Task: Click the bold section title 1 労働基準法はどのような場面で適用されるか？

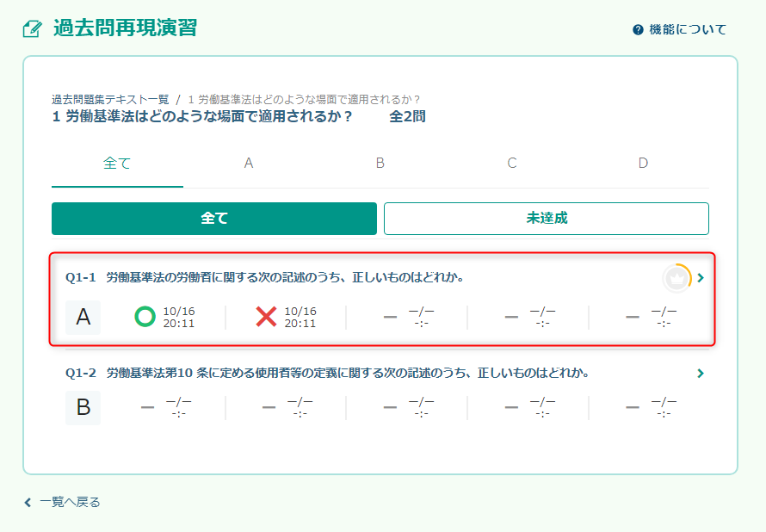Action: coord(201,117)
